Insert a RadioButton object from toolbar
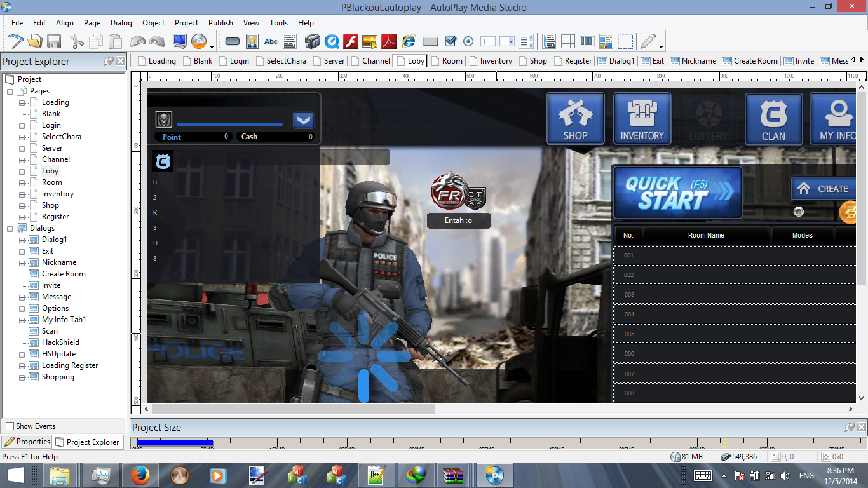868x488 pixels. (x=469, y=42)
